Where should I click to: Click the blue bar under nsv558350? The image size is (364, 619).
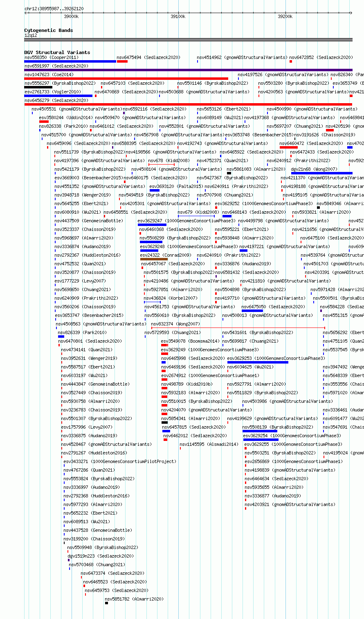70,61
